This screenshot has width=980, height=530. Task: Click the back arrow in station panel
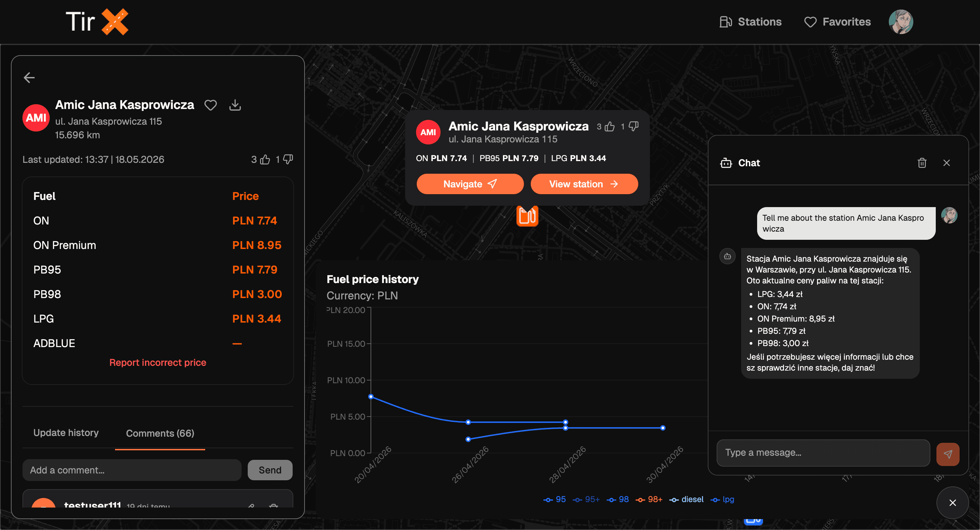(x=29, y=78)
